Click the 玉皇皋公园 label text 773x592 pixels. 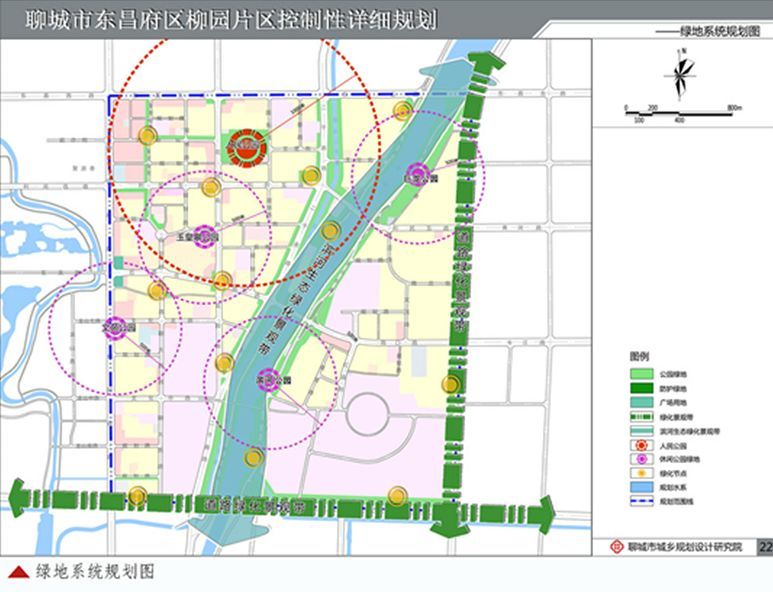198,237
